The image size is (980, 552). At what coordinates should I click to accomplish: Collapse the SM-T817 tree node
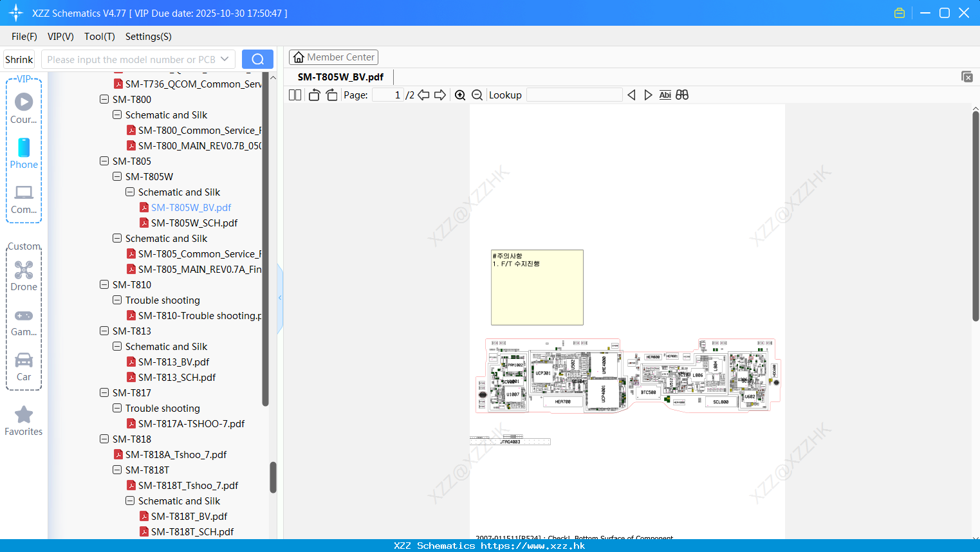(104, 392)
